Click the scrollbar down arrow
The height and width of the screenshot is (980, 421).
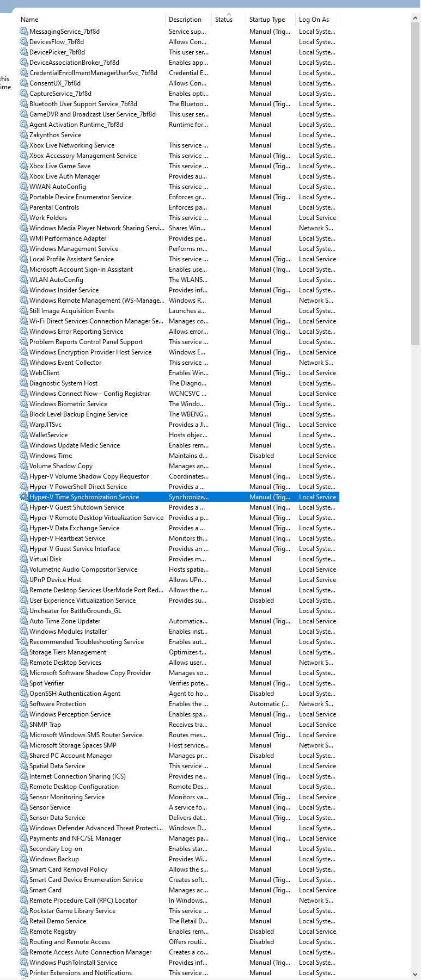click(x=416, y=974)
